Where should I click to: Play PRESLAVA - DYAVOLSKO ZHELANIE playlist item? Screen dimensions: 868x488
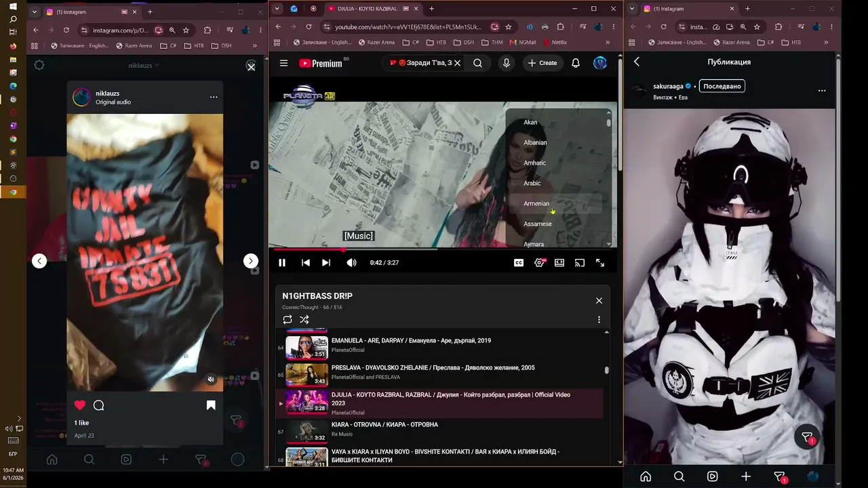(439, 374)
